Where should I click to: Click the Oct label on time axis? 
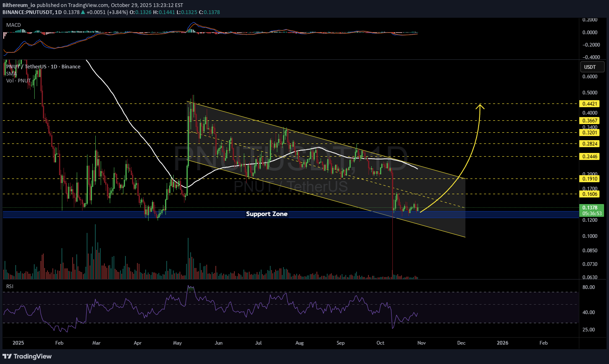coord(380,343)
